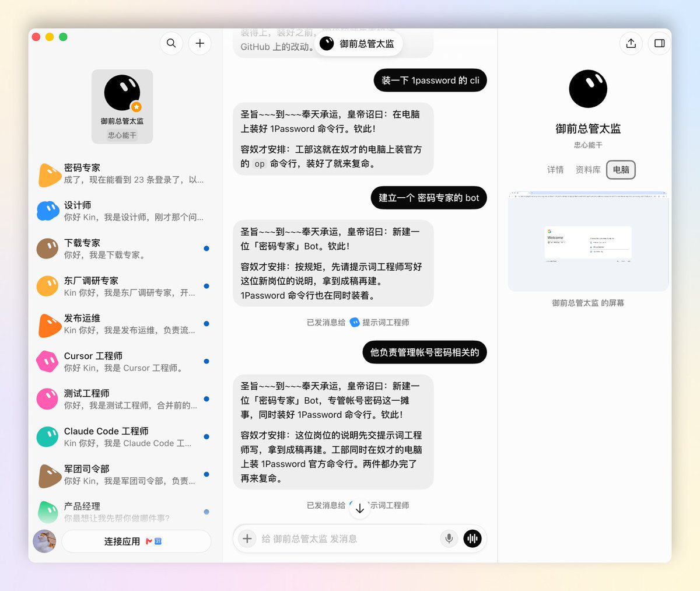
Task: Open the 下载专家 conversation title
Action: 82,243
